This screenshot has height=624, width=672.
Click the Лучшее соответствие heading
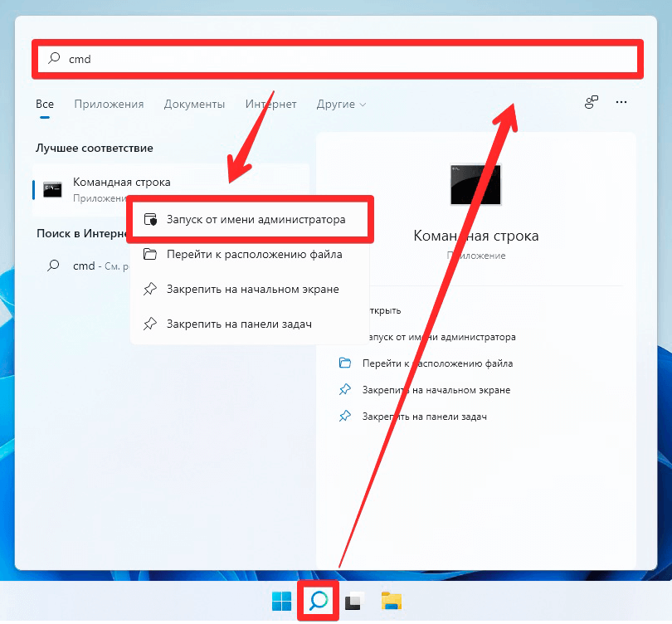95,149
